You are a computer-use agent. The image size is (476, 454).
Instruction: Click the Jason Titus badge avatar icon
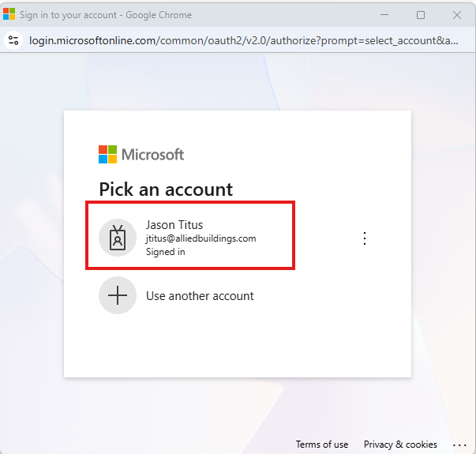[118, 238]
